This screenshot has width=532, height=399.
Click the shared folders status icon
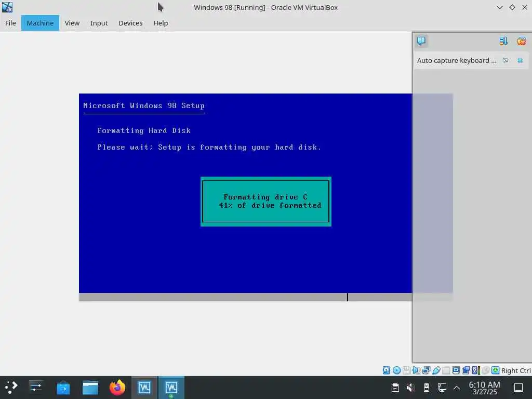coord(446,370)
